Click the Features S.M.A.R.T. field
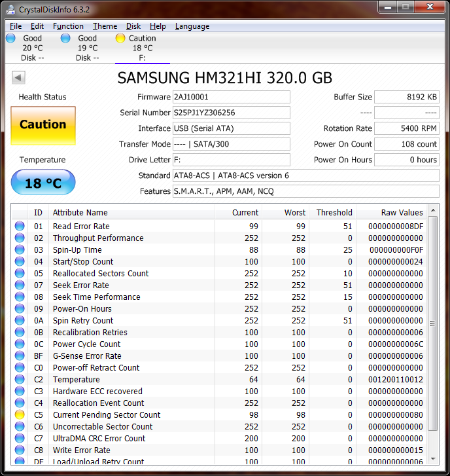This screenshot has width=450, height=476. (306, 191)
